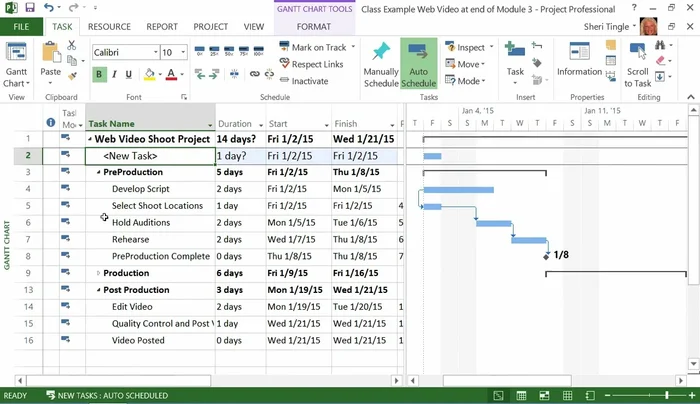Click the zoom out minus button
Image resolution: width=700 pixels, height=404 pixels.
(x=608, y=396)
